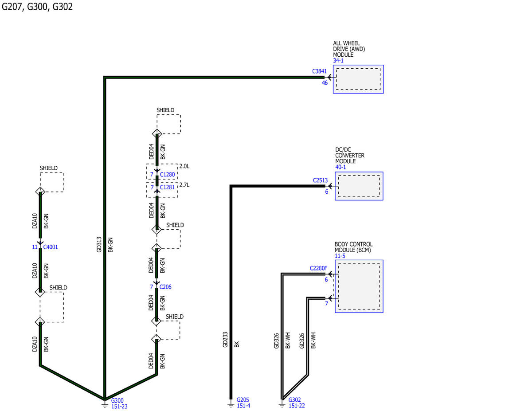
Task: Follow page link 40-1 for DC/DC converter
Action: pyautogui.click(x=340, y=167)
